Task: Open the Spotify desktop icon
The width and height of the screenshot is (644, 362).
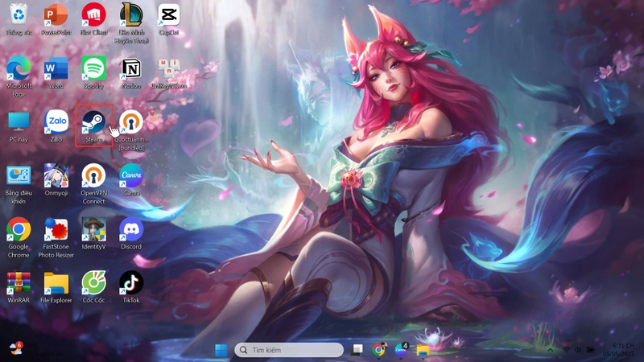Action: click(x=93, y=73)
